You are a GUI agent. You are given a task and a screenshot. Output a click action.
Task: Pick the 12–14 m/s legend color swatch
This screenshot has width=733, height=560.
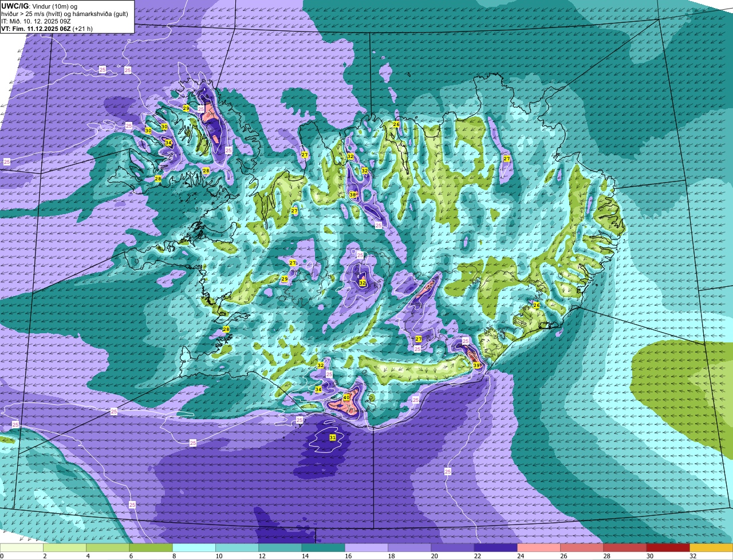coord(280,547)
